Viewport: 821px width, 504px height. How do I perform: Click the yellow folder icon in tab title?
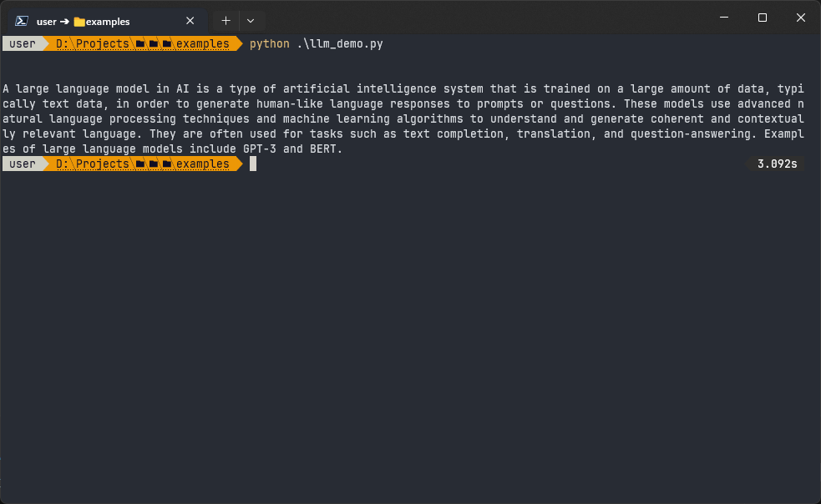pyautogui.click(x=79, y=22)
